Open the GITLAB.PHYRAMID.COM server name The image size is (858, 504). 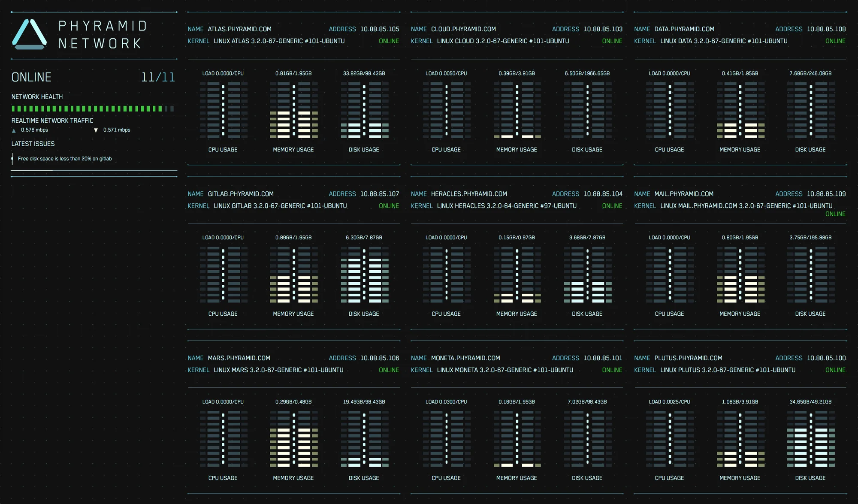point(241,194)
